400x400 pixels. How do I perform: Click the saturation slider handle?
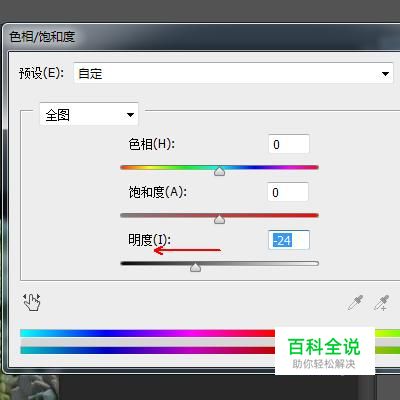click(219, 219)
